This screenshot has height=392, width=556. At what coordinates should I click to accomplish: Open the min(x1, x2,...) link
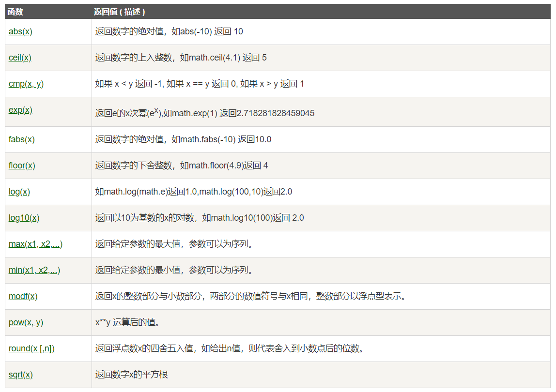pyautogui.click(x=34, y=271)
